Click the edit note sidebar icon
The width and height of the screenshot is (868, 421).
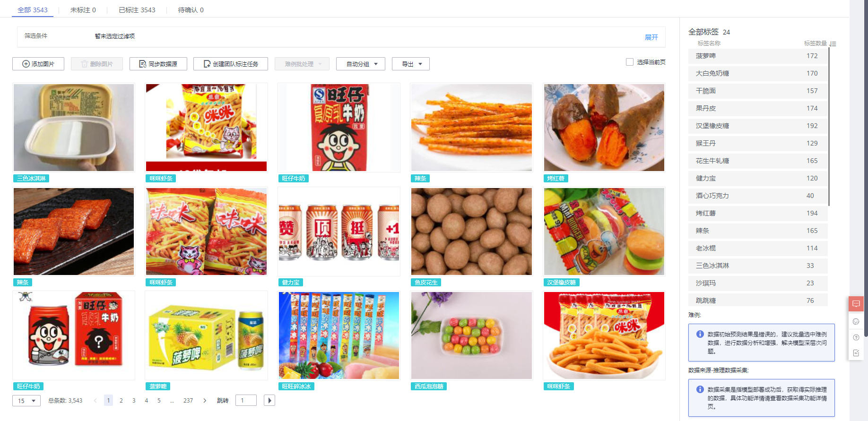click(x=856, y=353)
